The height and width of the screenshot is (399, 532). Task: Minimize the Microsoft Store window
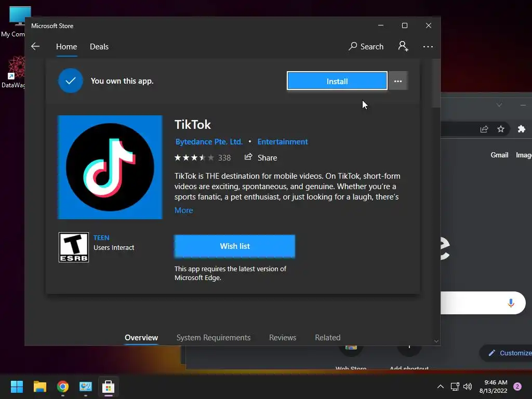tap(381, 25)
